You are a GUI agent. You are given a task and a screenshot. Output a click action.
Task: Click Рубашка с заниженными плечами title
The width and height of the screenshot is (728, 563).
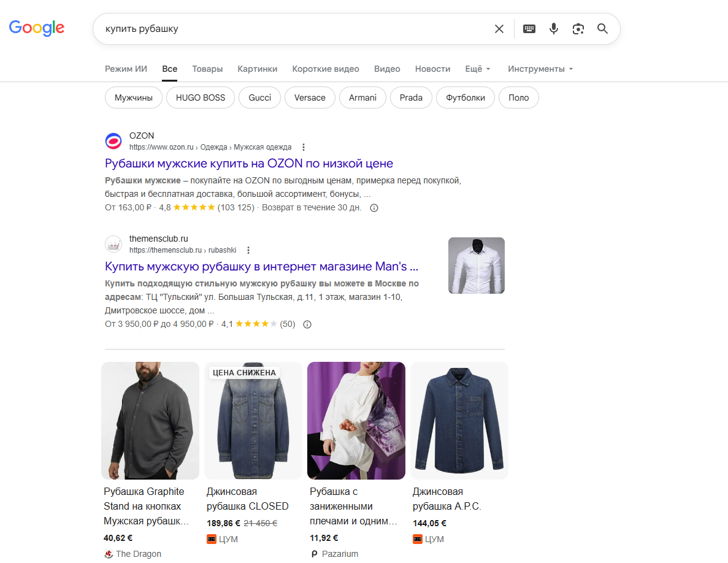pos(353,506)
